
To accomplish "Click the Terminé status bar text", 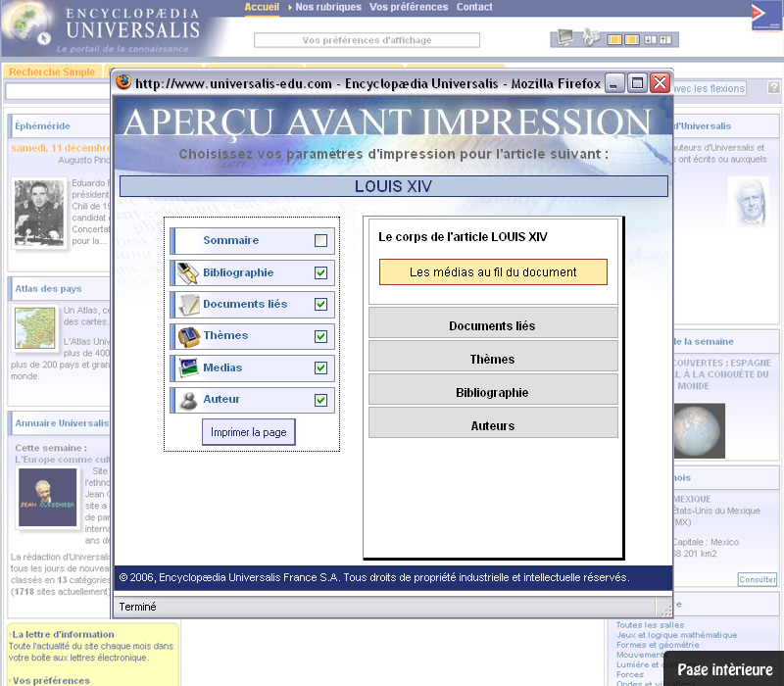I will point(137,607).
